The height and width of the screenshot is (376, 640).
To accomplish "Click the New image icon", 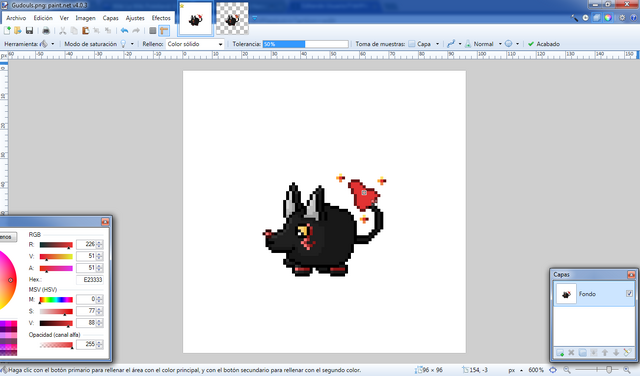I will pos(7,31).
